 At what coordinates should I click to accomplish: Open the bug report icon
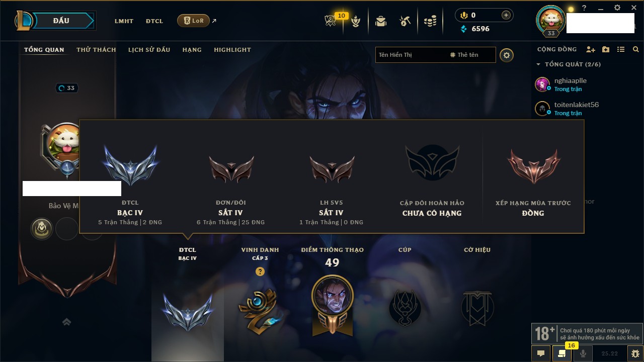pos(635,353)
